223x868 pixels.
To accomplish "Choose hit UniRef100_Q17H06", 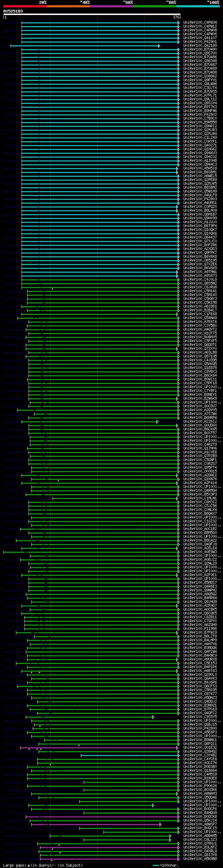I will pos(200,448).
